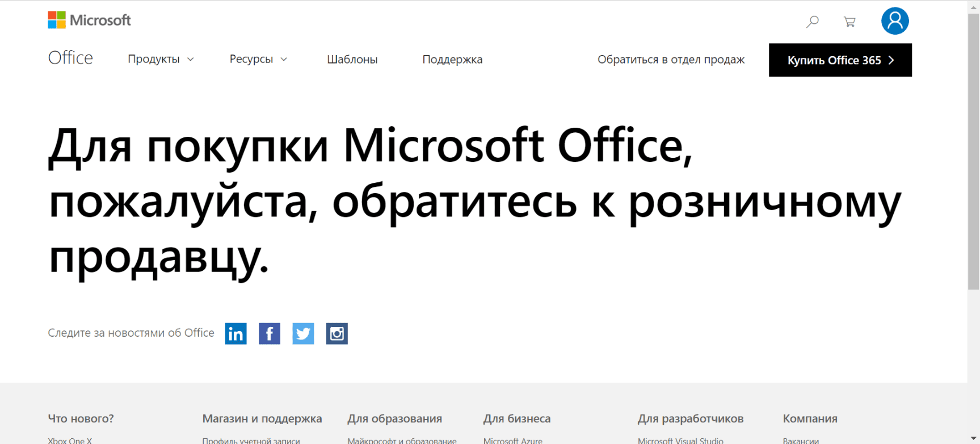Open the Microsoft Visual Studio footer link
Image resolution: width=980 pixels, height=444 pixels.
(680, 440)
